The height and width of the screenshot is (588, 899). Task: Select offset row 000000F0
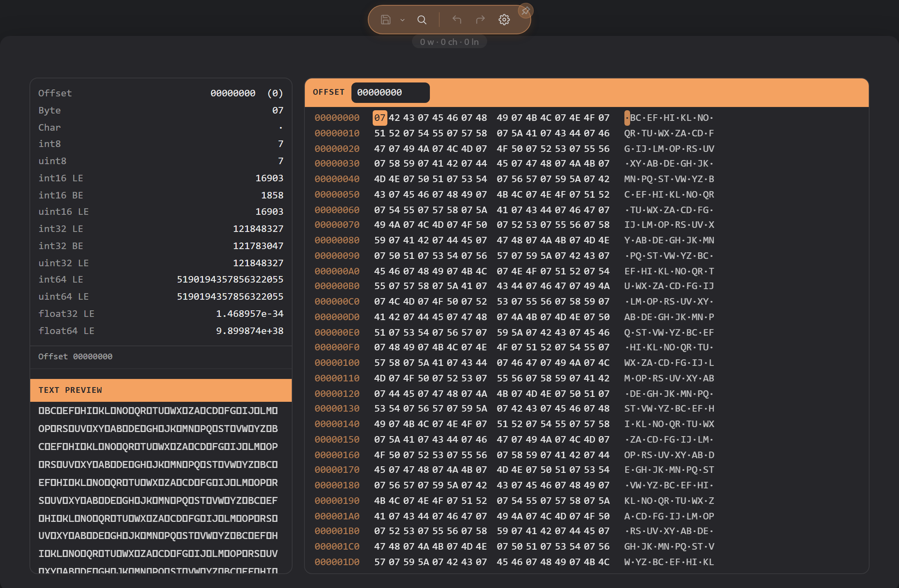click(337, 347)
